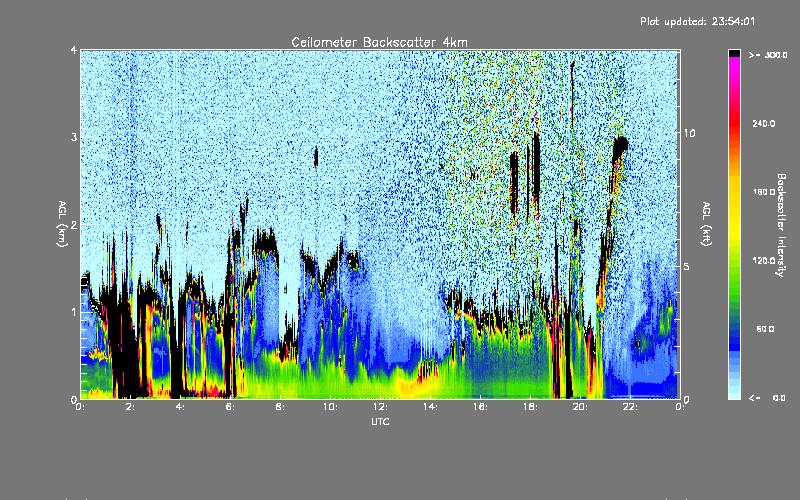Click the "4:" hour tick on the UTC axis

point(181,407)
